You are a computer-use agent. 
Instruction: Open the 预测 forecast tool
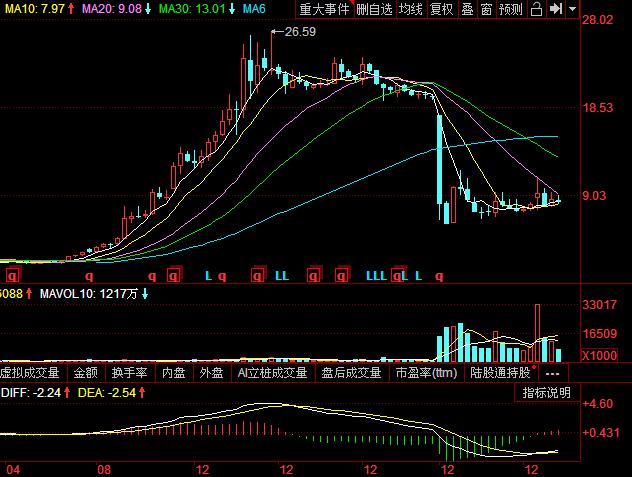click(511, 9)
